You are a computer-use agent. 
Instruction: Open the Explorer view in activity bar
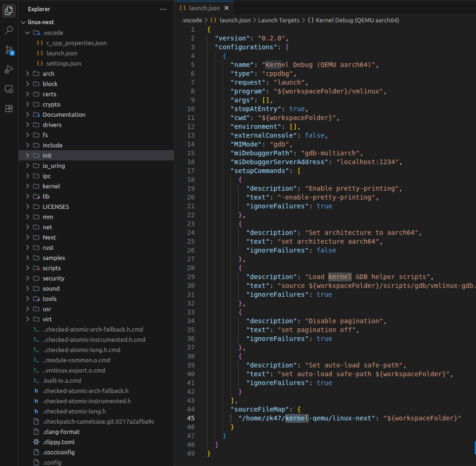coord(9,10)
